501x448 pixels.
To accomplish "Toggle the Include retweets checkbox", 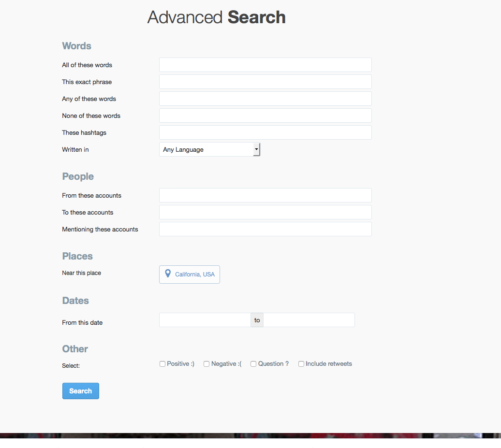I will pyautogui.click(x=301, y=364).
